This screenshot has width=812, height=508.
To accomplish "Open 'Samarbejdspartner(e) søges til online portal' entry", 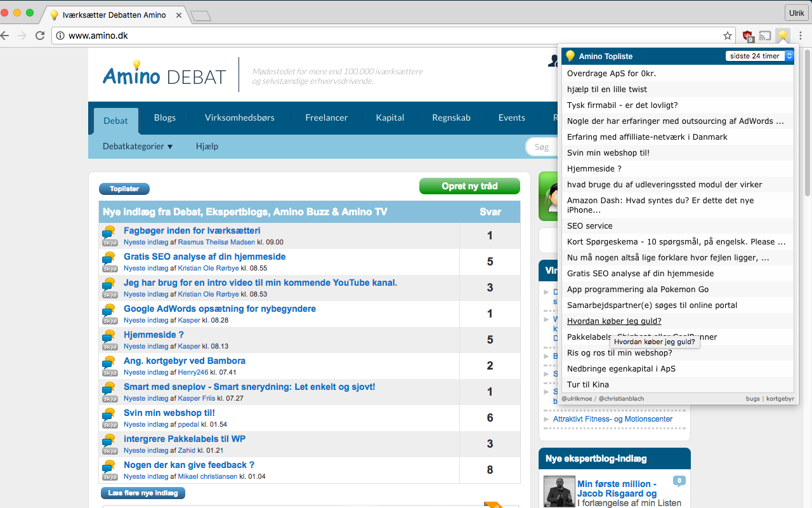I will click(x=652, y=305).
